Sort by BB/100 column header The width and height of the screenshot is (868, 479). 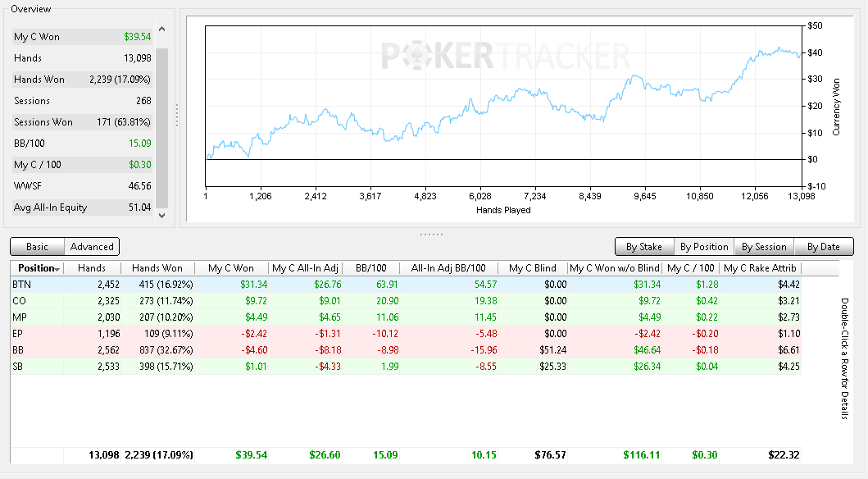[x=371, y=268]
